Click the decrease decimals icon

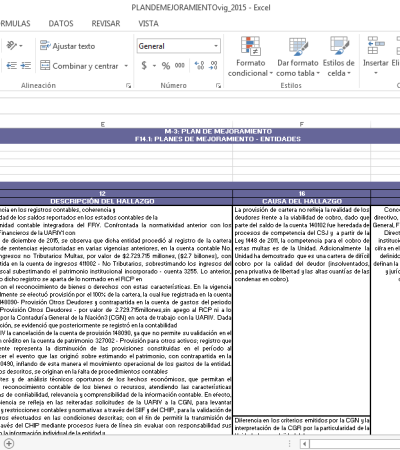tap(213, 66)
